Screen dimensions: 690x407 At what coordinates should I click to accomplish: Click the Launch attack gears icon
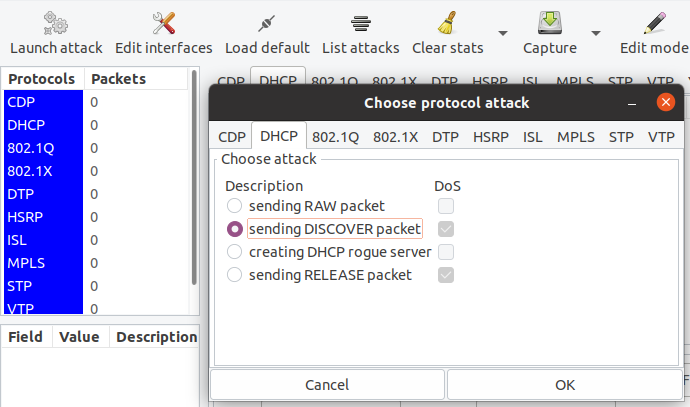tap(56, 23)
